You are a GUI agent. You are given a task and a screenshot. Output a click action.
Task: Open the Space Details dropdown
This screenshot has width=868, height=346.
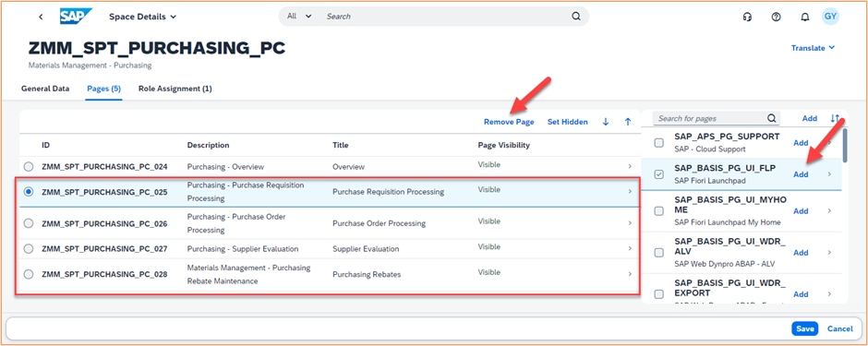point(143,17)
